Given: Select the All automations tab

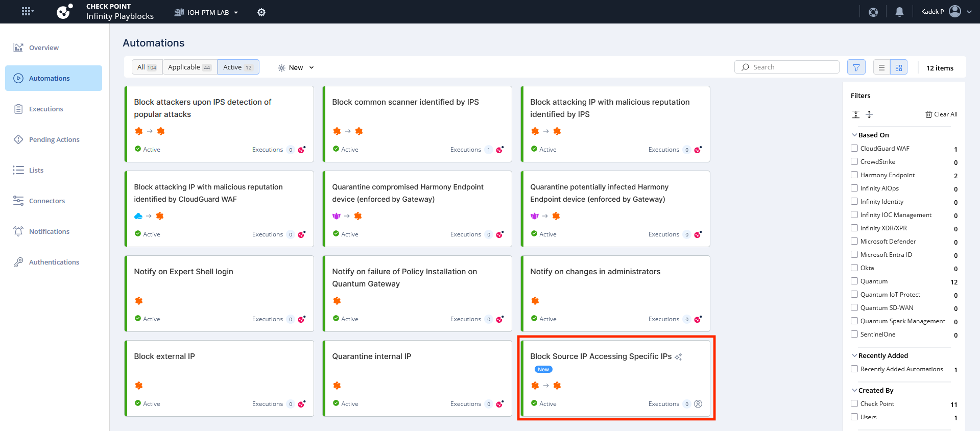Looking at the screenshot, I should click(147, 67).
